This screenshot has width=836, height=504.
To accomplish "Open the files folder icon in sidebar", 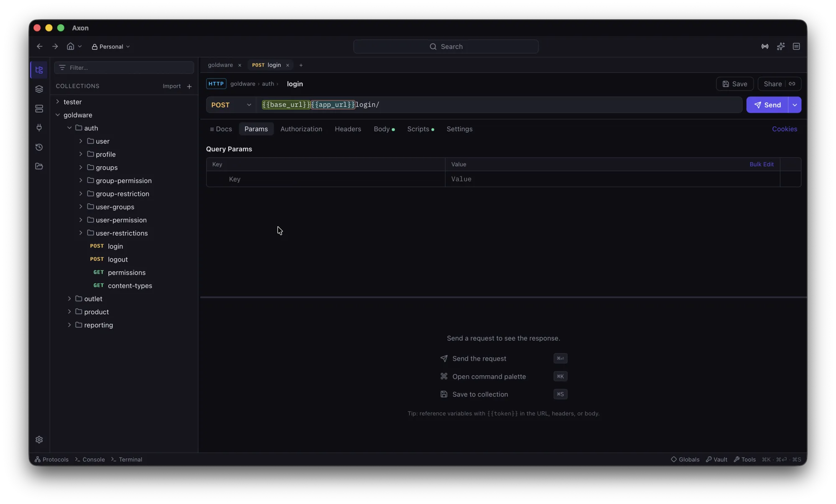I will 39,166.
